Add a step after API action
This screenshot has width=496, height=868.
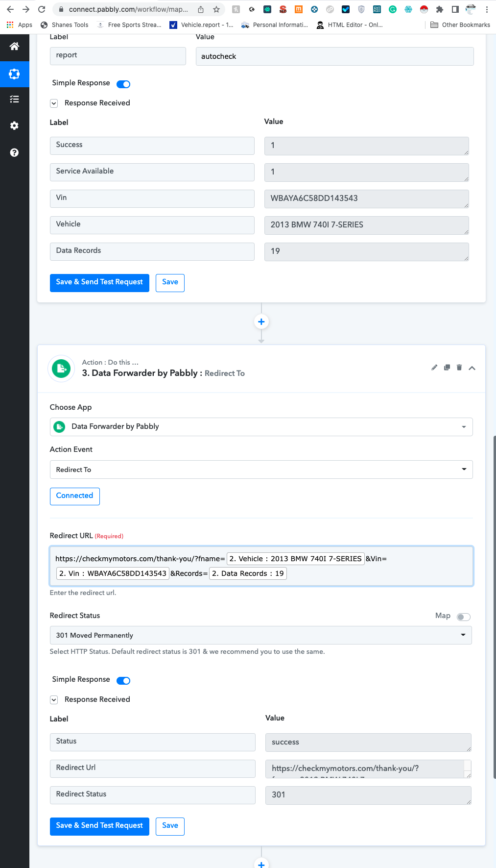pyautogui.click(x=261, y=322)
